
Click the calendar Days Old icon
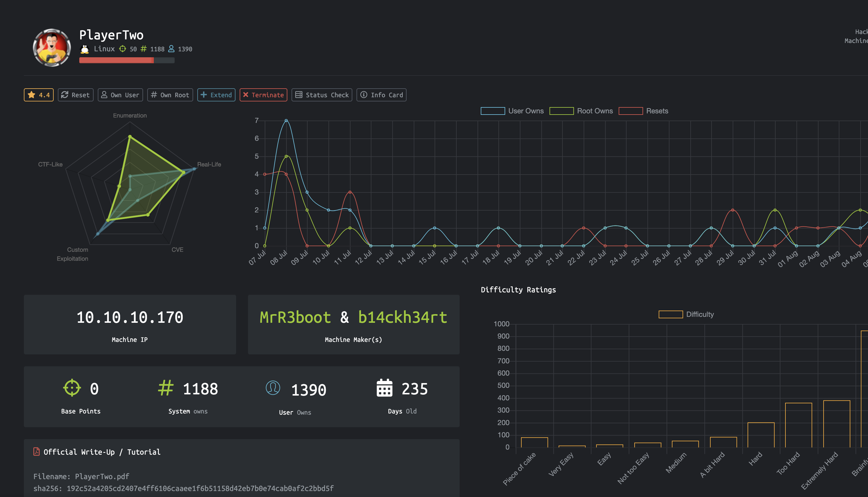[x=385, y=388]
